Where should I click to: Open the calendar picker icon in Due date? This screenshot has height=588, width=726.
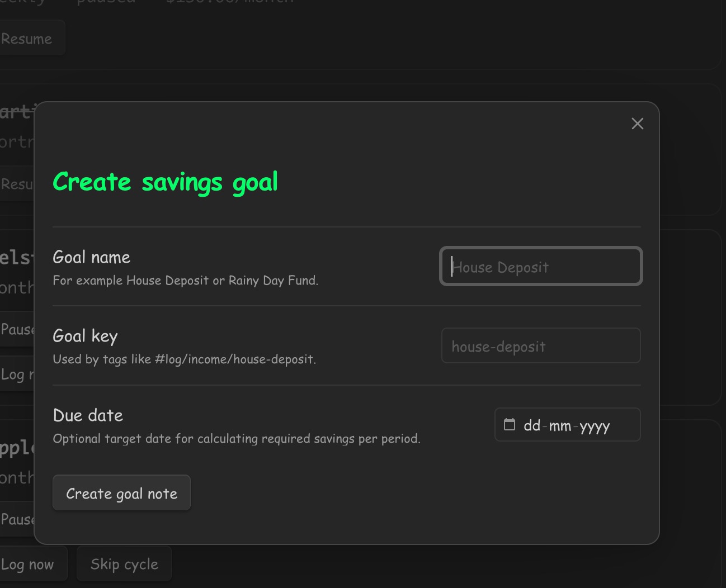509,425
